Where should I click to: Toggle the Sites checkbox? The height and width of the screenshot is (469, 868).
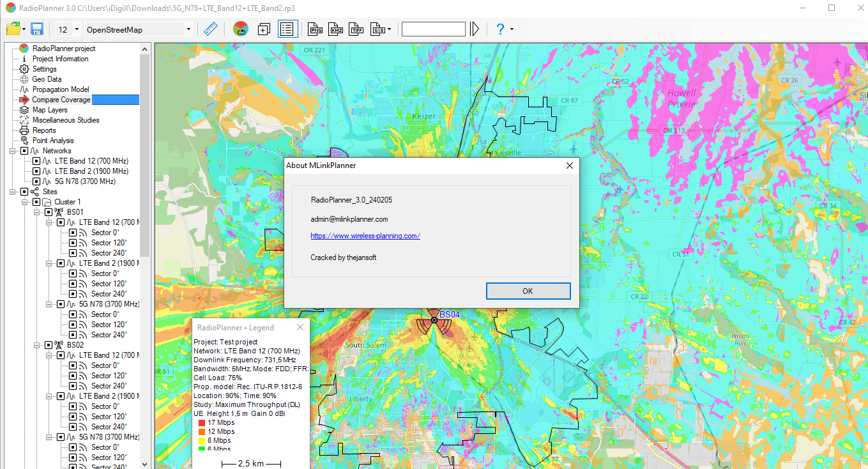(24, 192)
